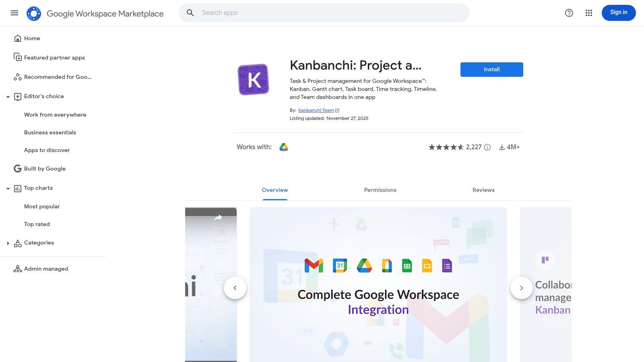Click the Sign in button
644x362 pixels.
pos(619,12)
